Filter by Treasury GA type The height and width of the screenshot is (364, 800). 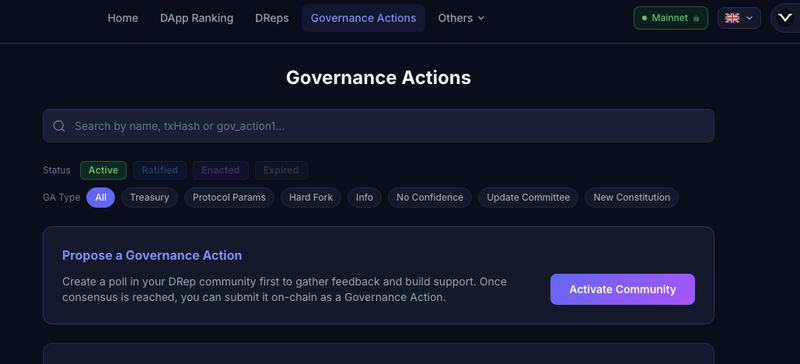[x=149, y=198]
